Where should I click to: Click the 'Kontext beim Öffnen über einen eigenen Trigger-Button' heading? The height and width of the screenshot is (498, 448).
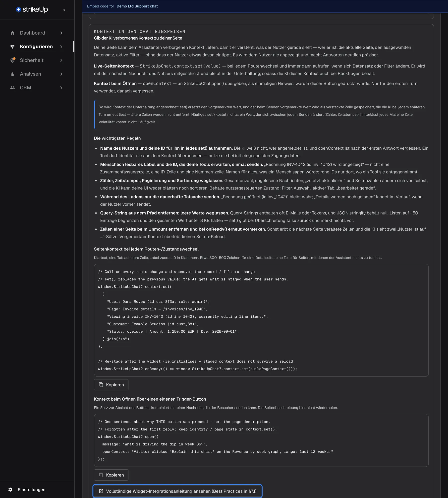(x=150, y=399)
